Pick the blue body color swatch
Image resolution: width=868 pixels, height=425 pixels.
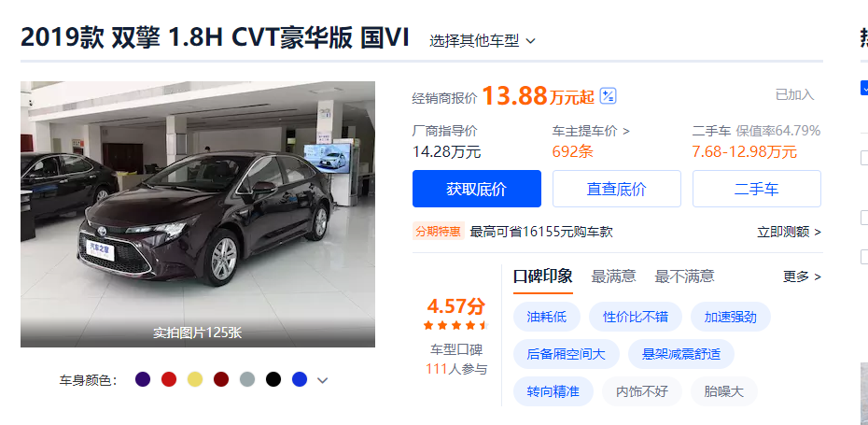300,379
